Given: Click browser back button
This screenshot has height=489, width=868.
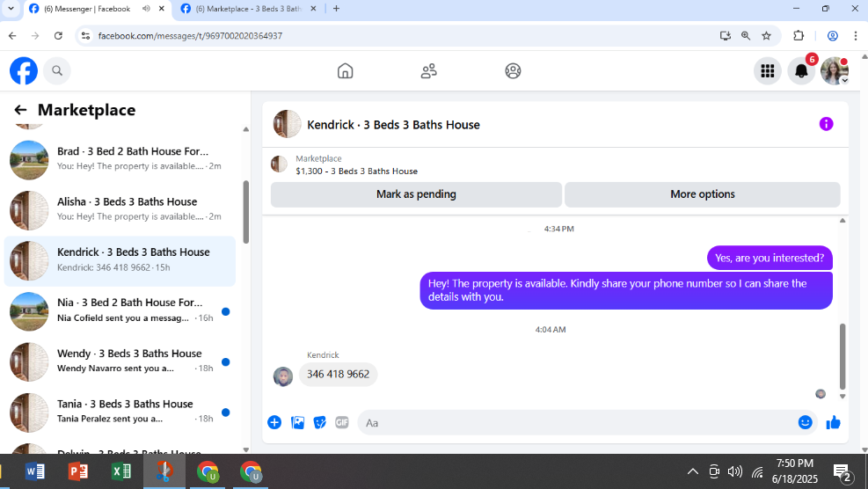Looking at the screenshot, I should pyautogui.click(x=12, y=36).
